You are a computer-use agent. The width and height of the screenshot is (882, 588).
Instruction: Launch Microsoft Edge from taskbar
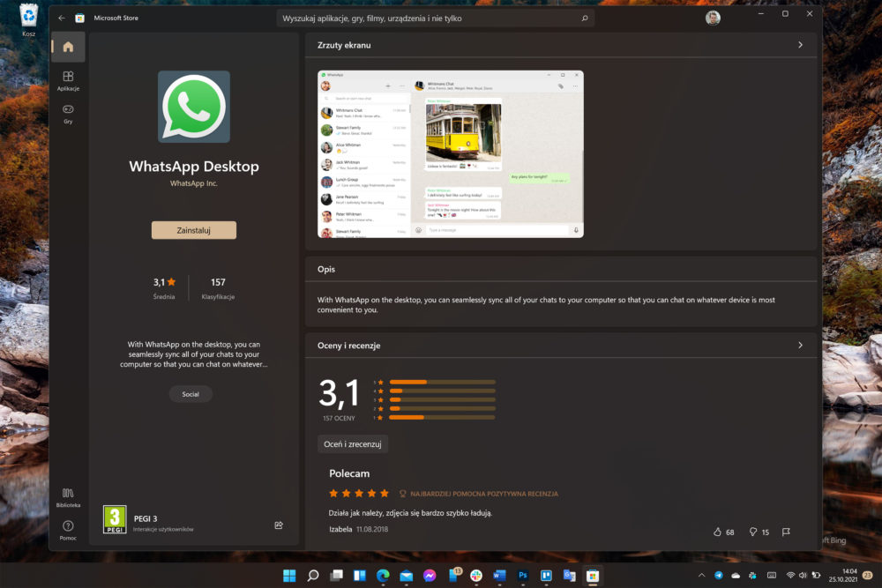click(x=383, y=575)
